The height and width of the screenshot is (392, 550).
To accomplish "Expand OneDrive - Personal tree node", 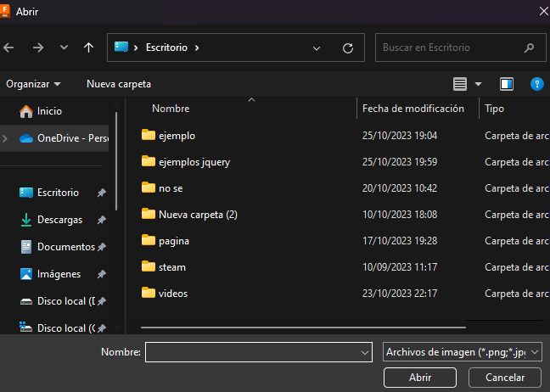I will click(5, 138).
